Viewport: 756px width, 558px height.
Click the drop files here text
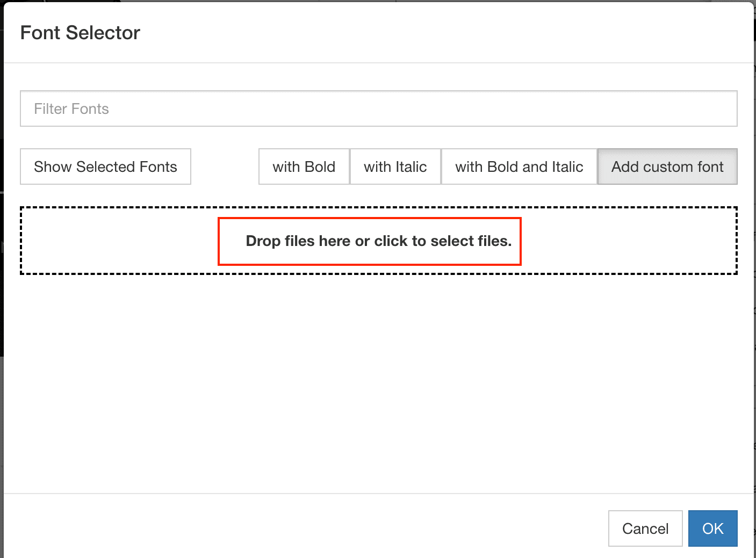coord(378,241)
